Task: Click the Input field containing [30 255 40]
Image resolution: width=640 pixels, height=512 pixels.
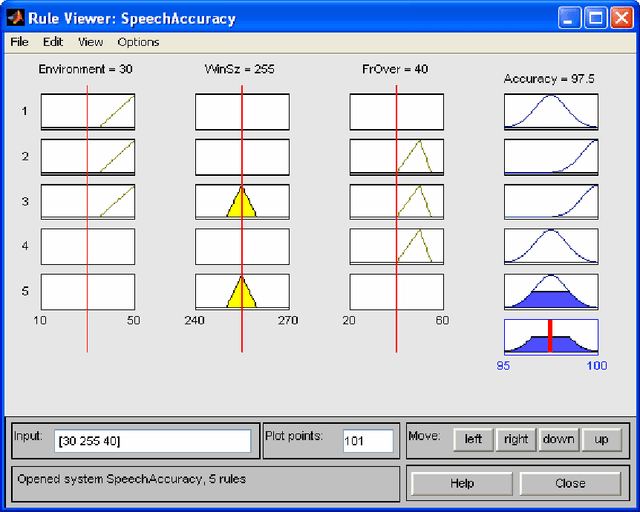Action: pyautogui.click(x=153, y=441)
